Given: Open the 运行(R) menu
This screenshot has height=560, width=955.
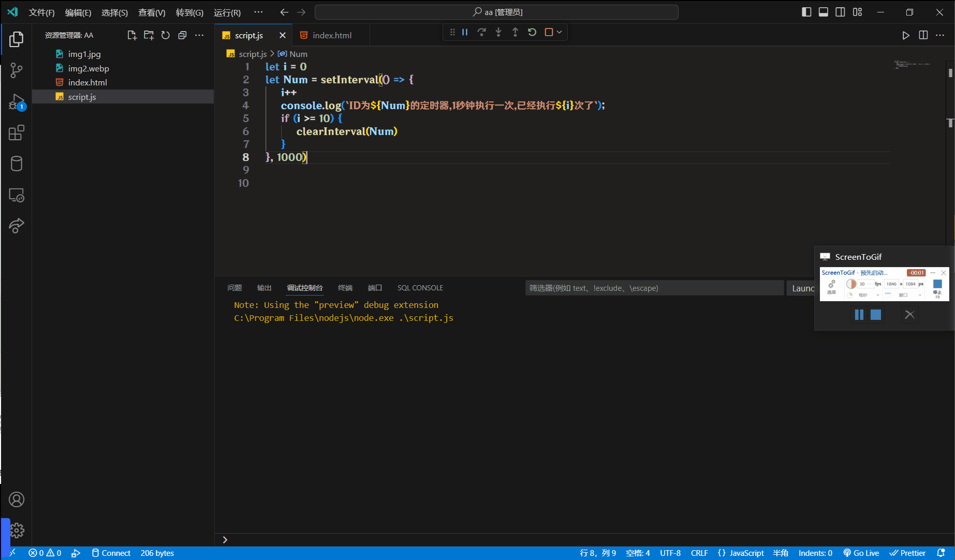Looking at the screenshot, I should click(x=227, y=12).
